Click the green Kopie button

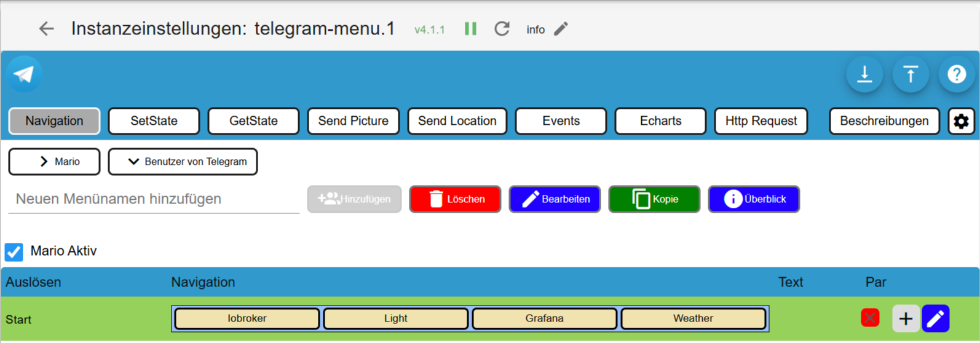click(654, 199)
